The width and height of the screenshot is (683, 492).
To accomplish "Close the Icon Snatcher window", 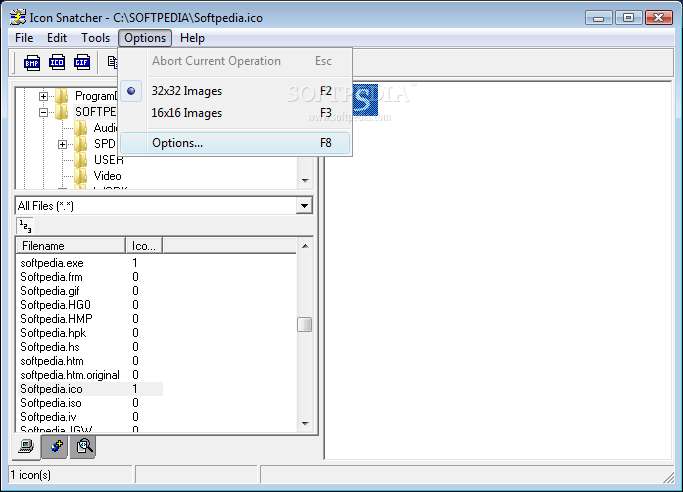I will click(659, 18).
